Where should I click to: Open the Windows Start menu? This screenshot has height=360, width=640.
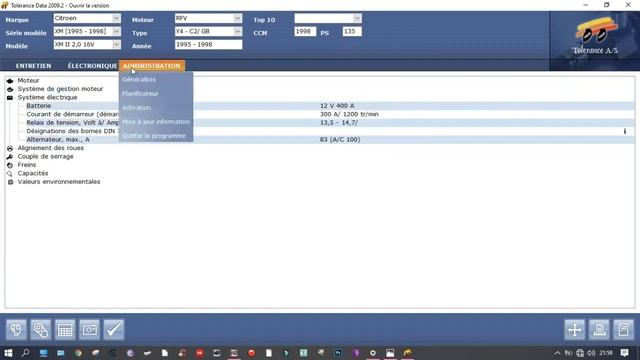[x=8, y=353]
